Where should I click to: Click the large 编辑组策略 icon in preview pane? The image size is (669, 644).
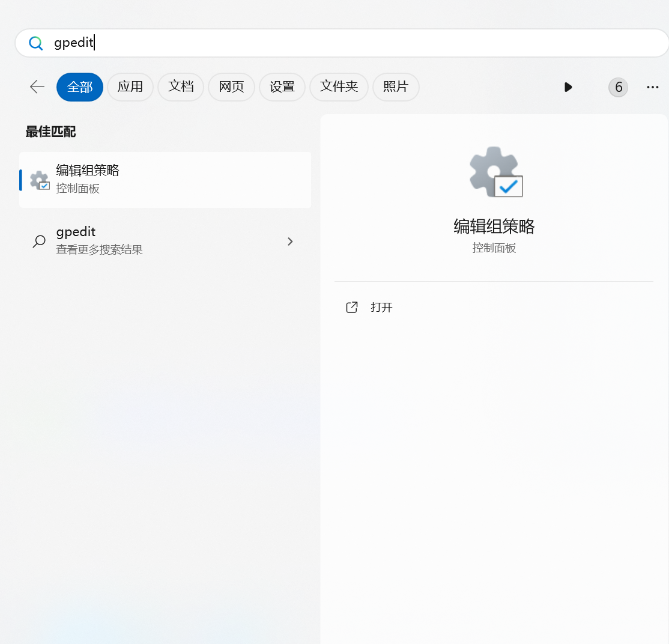[495, 172]
